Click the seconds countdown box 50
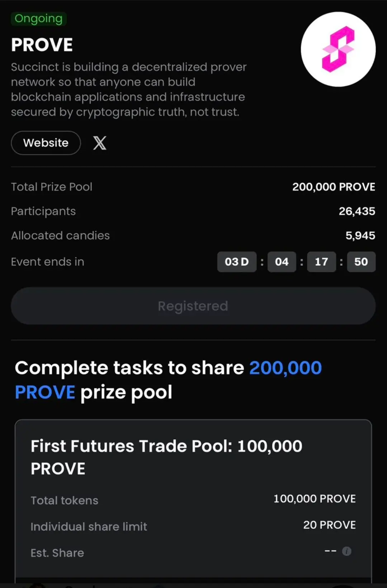387x588 pixels. pos(361,262)
